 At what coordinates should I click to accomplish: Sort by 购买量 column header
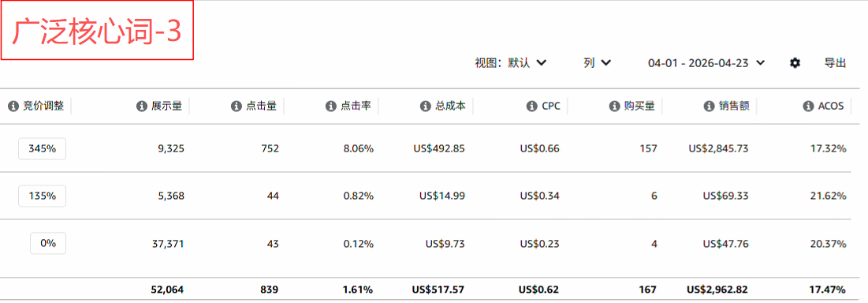tap(640, 106)
